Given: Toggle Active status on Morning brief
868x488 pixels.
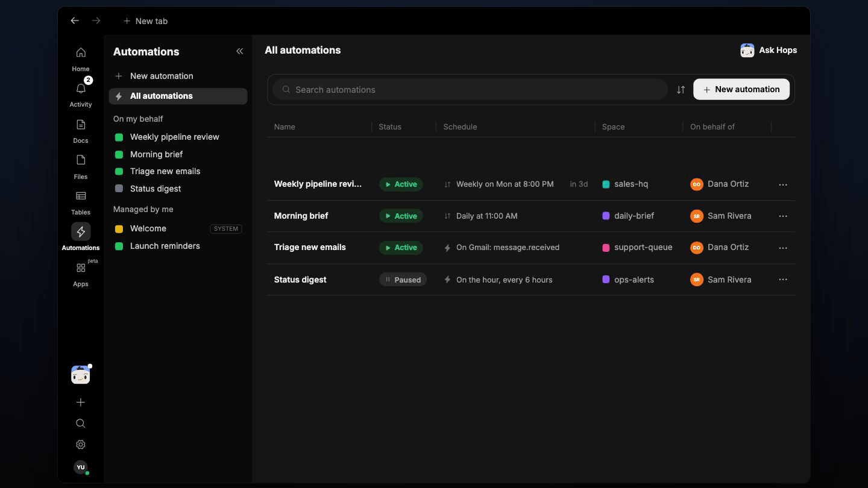Looking at the screenshot, I should click(401, 216).
